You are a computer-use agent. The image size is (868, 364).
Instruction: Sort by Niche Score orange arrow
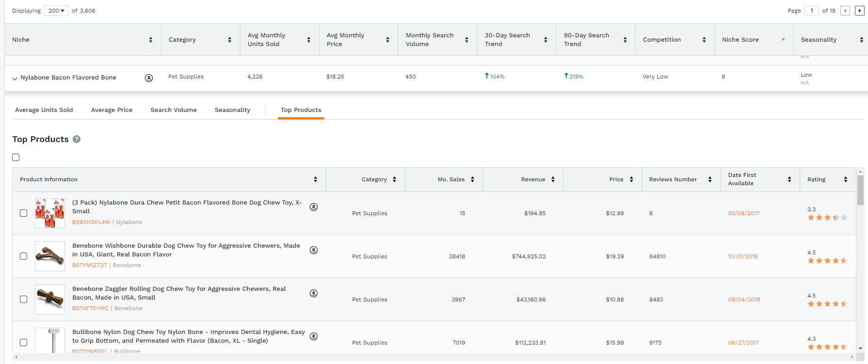pos(783,40)
